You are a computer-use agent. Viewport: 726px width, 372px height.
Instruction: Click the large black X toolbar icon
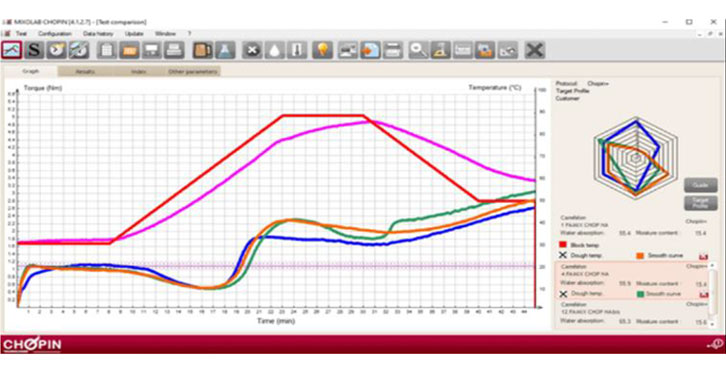click(535, 50)
